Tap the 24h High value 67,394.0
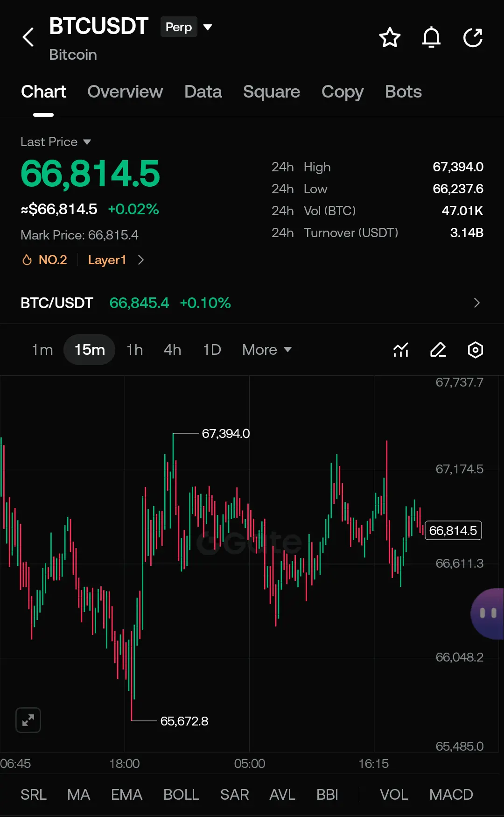Image resolution: width=504 pixels, height=817 pixels. coord(458,167)
